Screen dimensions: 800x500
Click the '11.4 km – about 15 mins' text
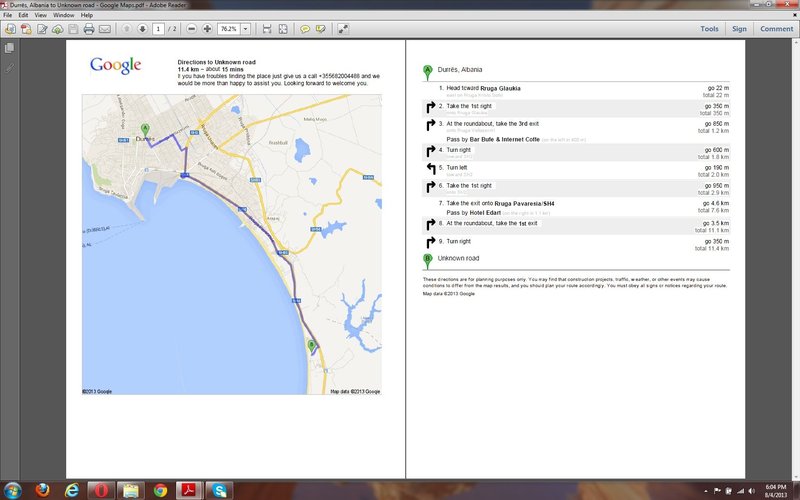coord(210,69)
